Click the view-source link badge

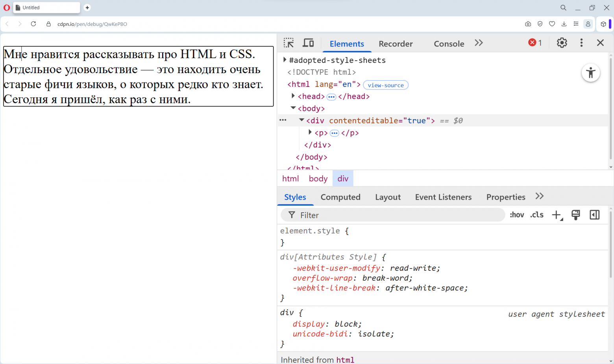(386, 85)
